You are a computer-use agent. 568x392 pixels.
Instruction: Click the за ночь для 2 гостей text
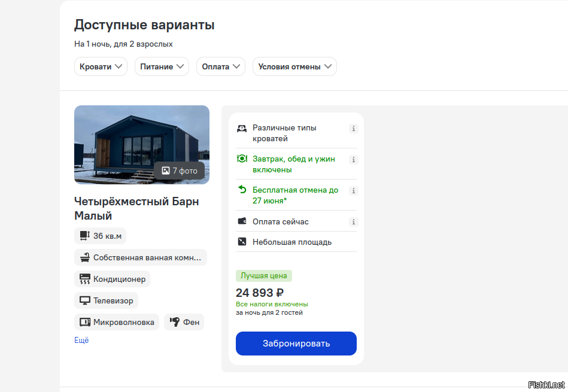point(269,312)
